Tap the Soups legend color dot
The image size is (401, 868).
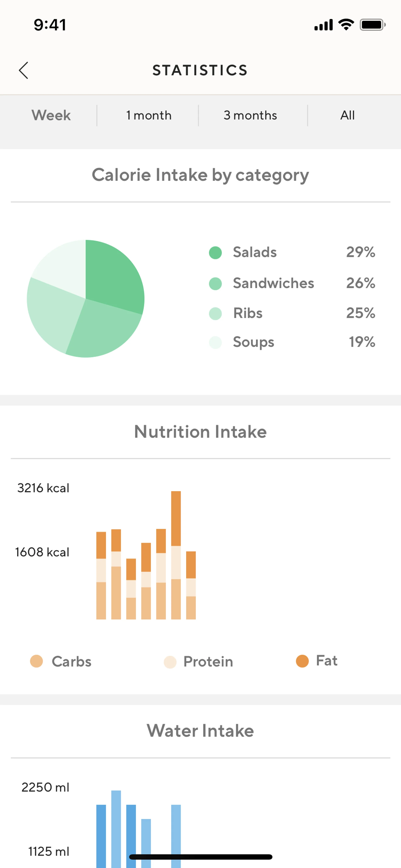(215, 342)
